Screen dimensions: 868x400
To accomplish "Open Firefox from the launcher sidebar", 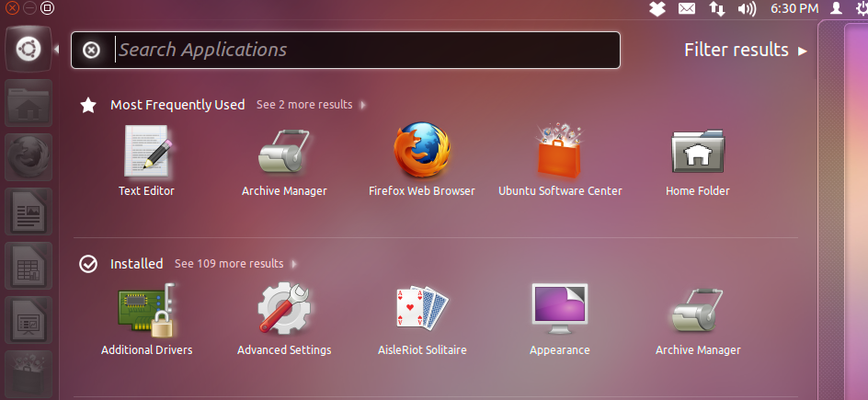I will coord(29,157).
